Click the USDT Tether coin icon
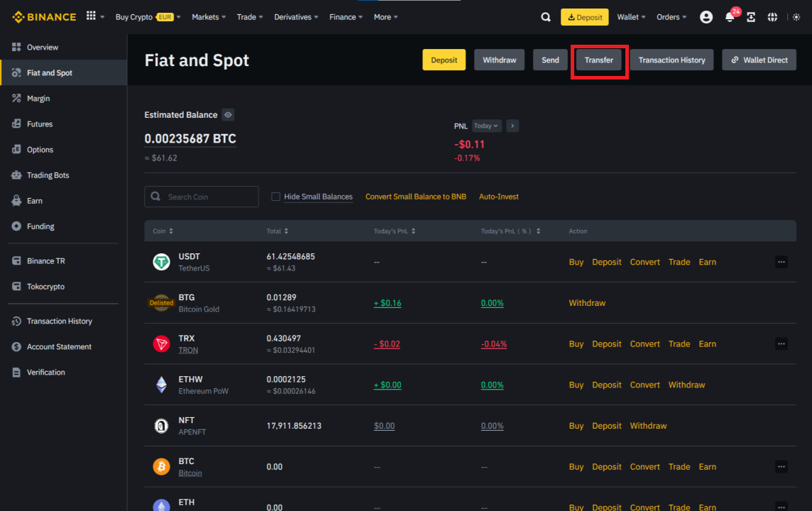812x511 pixels. click(x=162, y=262)
